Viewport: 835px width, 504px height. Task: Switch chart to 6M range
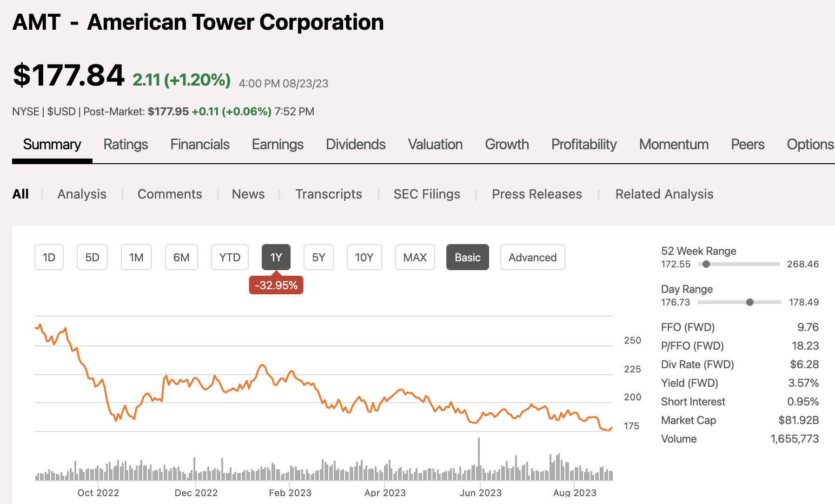click(x=181, y=257)
